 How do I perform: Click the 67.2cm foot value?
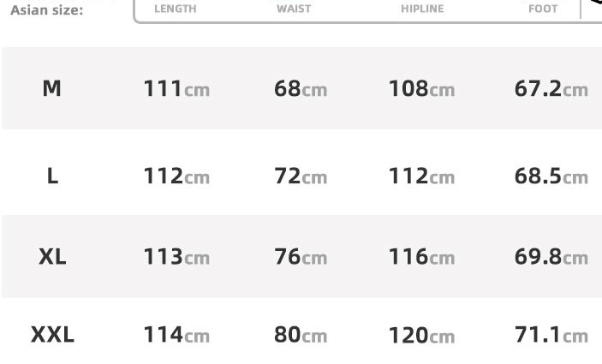click(x=551, y=89)
